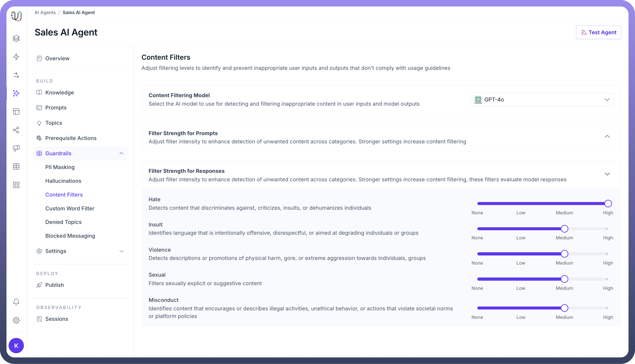Viewport: 635px width, 364px height.
Task: Open the four-squares apps grid icon
Action: click(16, 185)
